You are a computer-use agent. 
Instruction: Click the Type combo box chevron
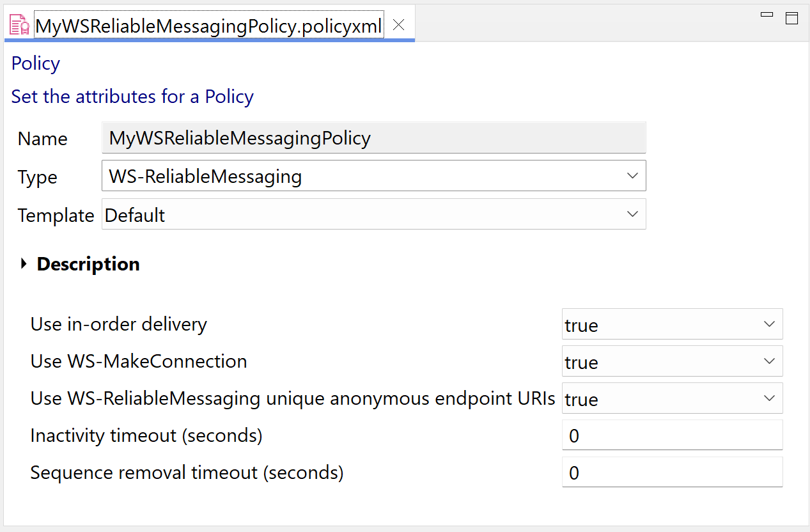[632, 176]
